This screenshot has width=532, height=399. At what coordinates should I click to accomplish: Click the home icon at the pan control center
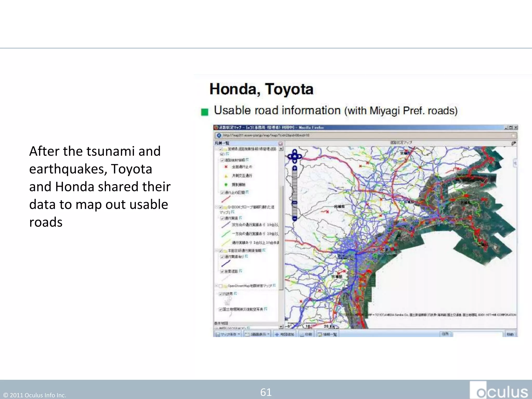click(x=295, y=157)
